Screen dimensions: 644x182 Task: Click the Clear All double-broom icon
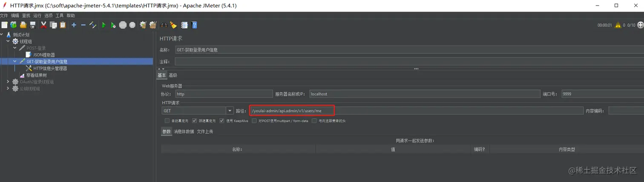[x=153, y=25]
